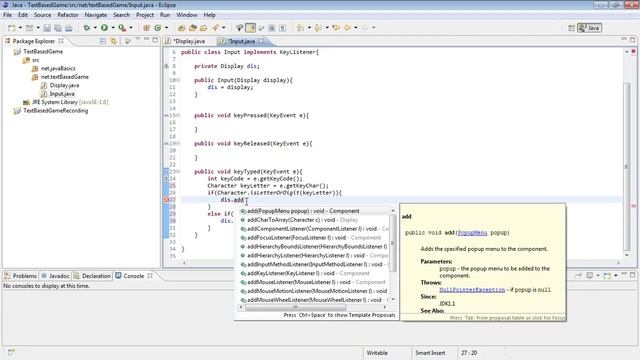Click the Save icon in toolbar

[x=47, y=28]
